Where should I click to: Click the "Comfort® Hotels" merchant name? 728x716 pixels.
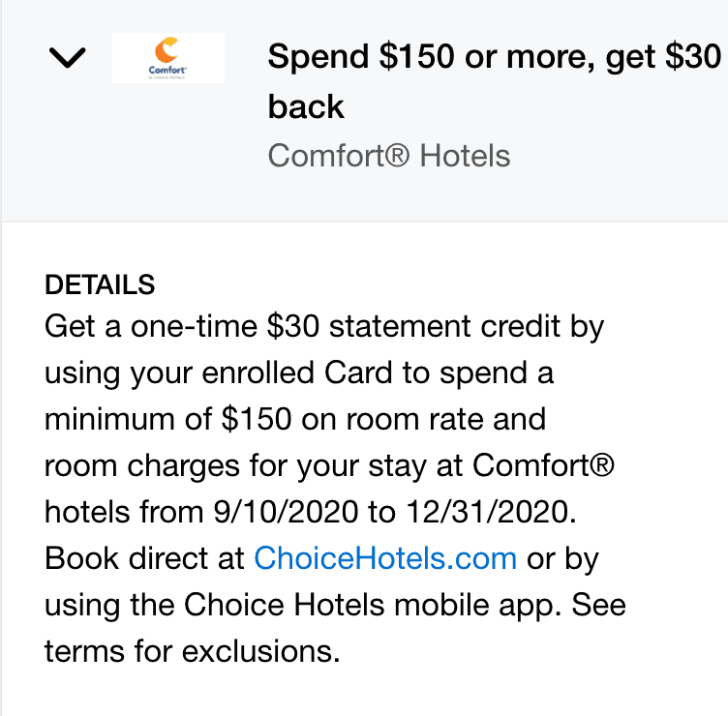pos(388,156)
